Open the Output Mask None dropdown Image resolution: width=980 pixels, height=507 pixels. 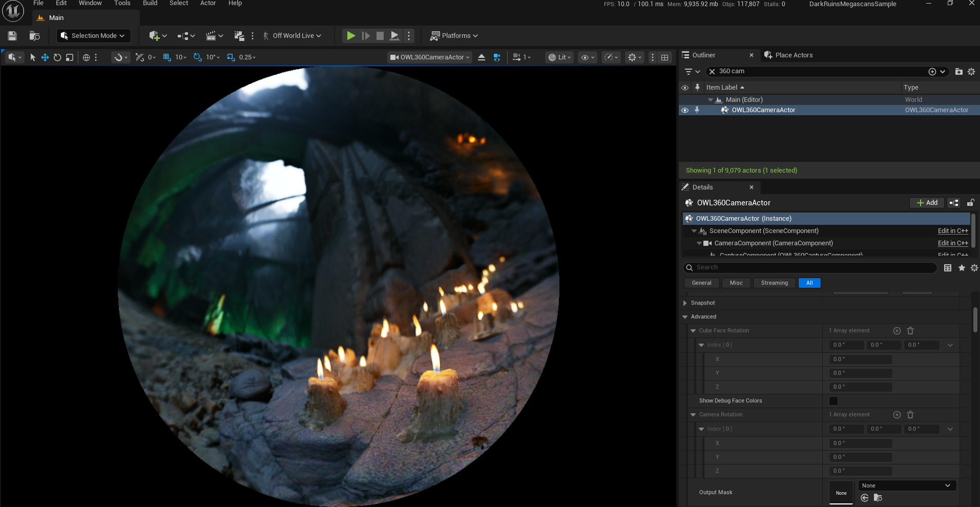(907, 485)
